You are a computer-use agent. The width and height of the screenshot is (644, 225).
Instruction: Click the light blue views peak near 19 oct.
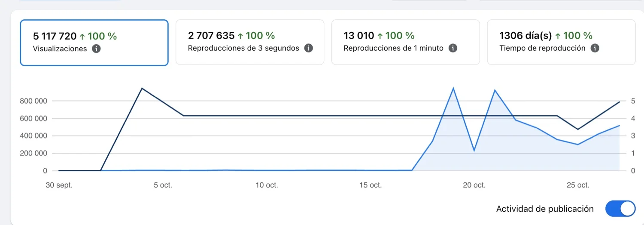(453, 89)
